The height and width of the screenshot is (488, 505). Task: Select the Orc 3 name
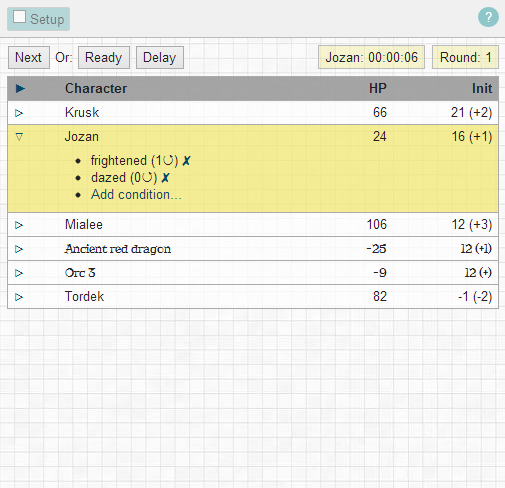click(x=80, y=273)
